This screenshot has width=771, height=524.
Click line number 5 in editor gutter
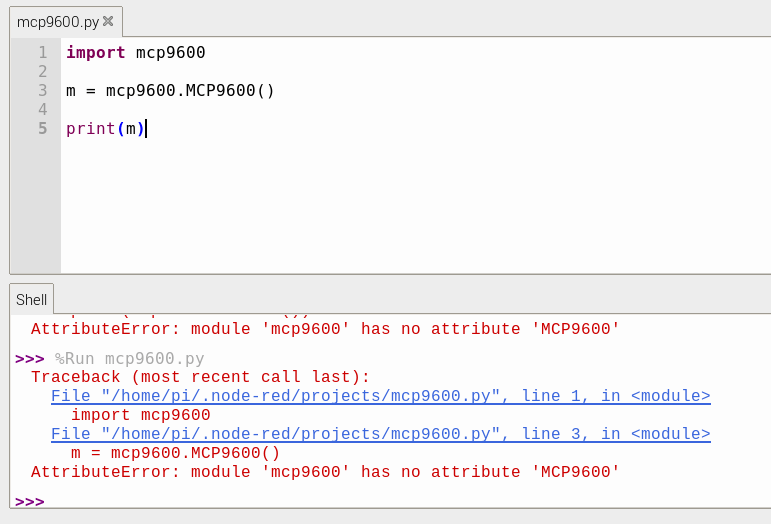click(43, 128)
